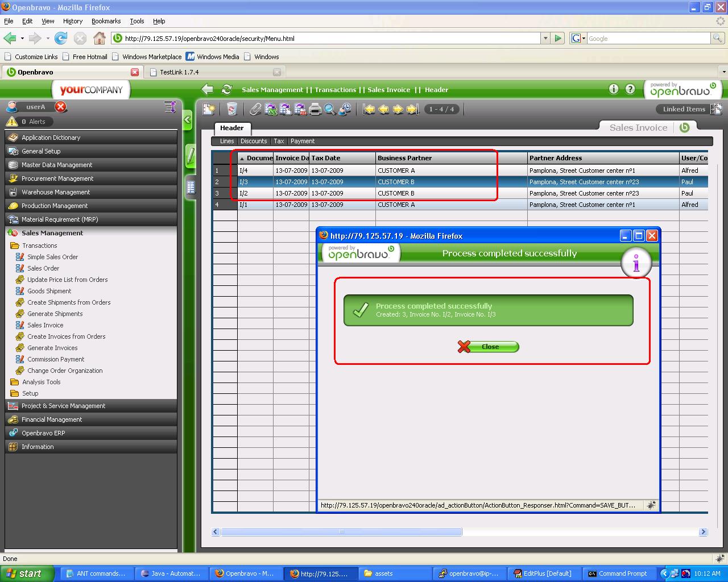The image size is (728, 582).
Task: Click the Delete Record trash icon
Action: click(231, 109)
